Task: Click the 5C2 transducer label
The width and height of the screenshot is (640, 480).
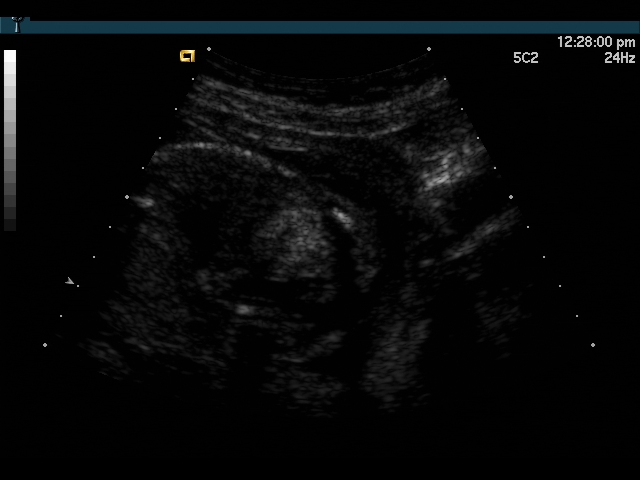Action: [x=526, y=58]
